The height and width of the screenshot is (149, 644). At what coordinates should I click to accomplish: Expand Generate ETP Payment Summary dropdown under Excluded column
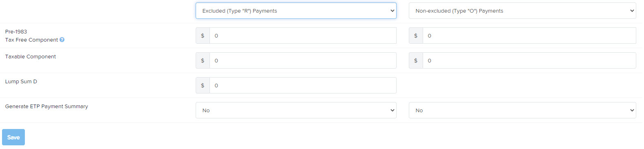(296, 110)
